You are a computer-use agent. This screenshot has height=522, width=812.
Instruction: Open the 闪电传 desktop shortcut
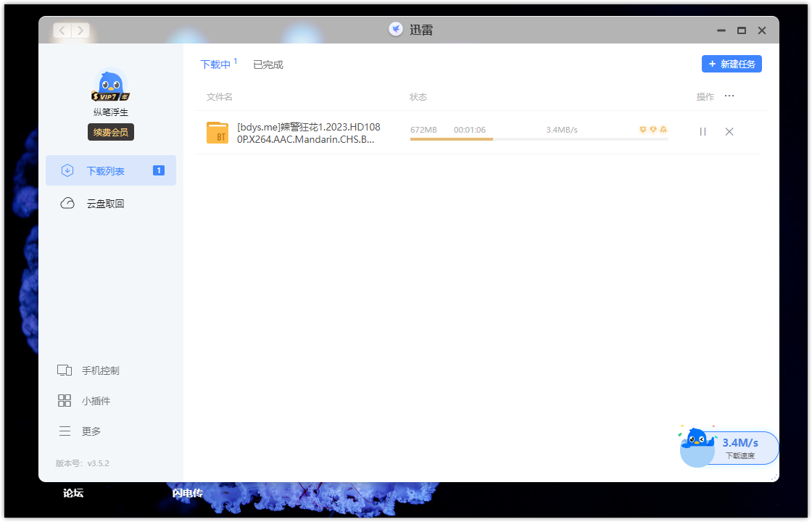point(188,493)
